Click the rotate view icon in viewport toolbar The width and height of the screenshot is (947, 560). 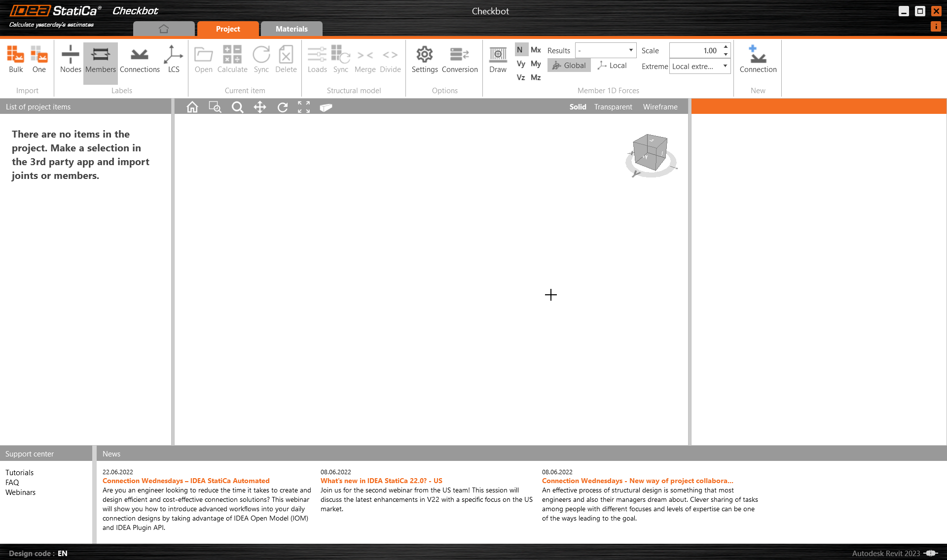283,107
